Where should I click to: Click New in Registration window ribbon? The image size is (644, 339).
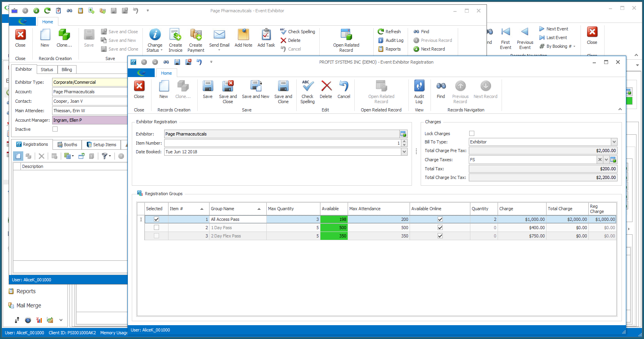164,90
